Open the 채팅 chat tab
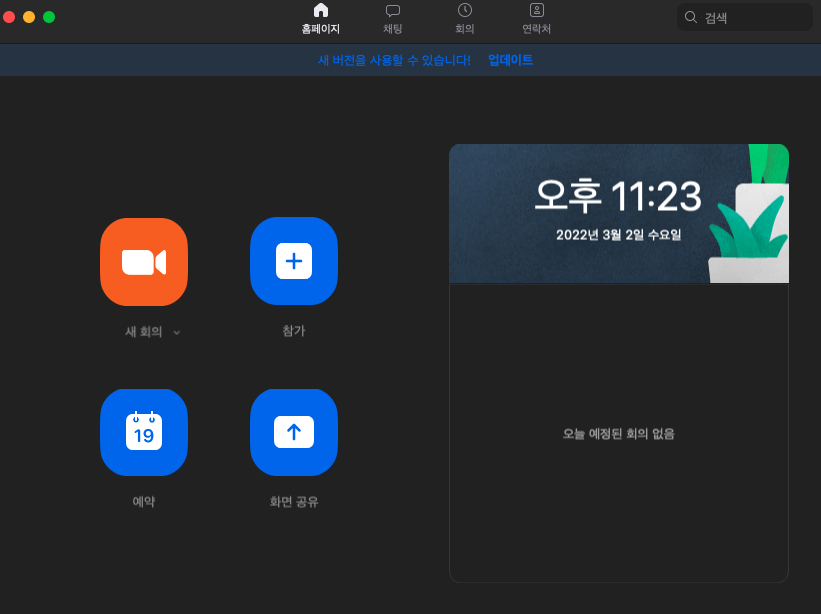The height and width of the screenshot is (614, 821). coord(393,18)
